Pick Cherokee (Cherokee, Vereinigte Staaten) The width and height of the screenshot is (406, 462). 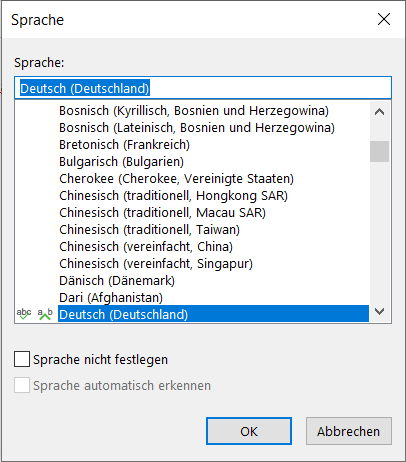click(x=176, y=179)
